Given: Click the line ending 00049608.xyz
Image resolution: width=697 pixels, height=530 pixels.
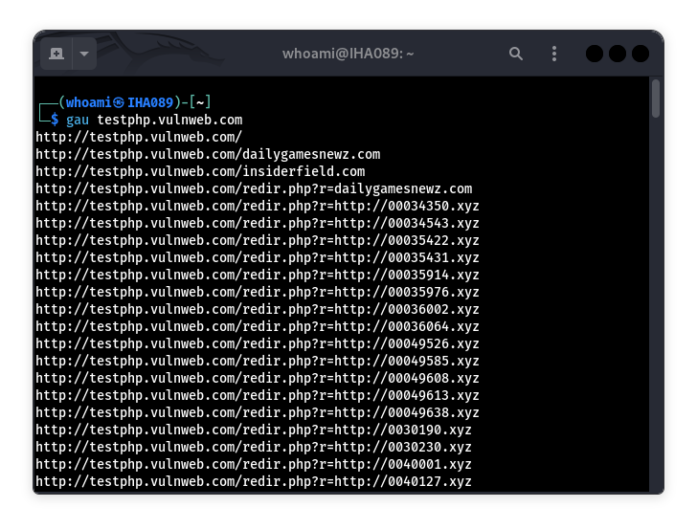Looking at the screenshot, I should tap(257, 378).
